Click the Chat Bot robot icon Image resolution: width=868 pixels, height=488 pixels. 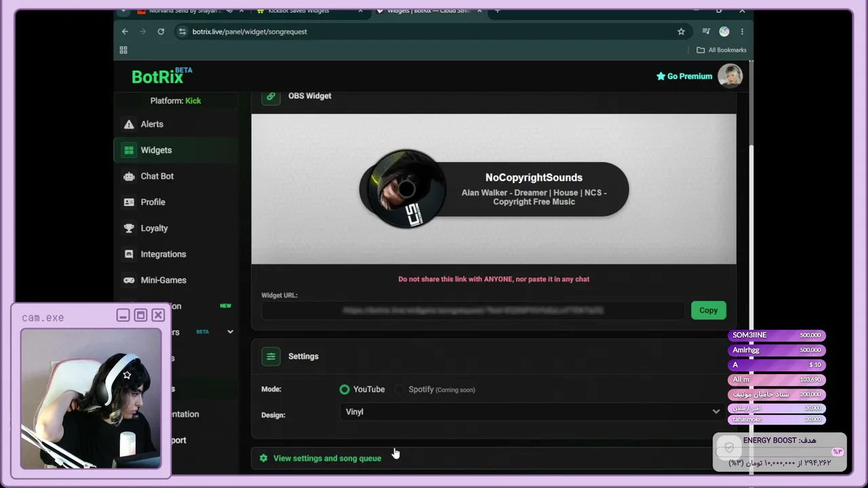tap(129, 176)
